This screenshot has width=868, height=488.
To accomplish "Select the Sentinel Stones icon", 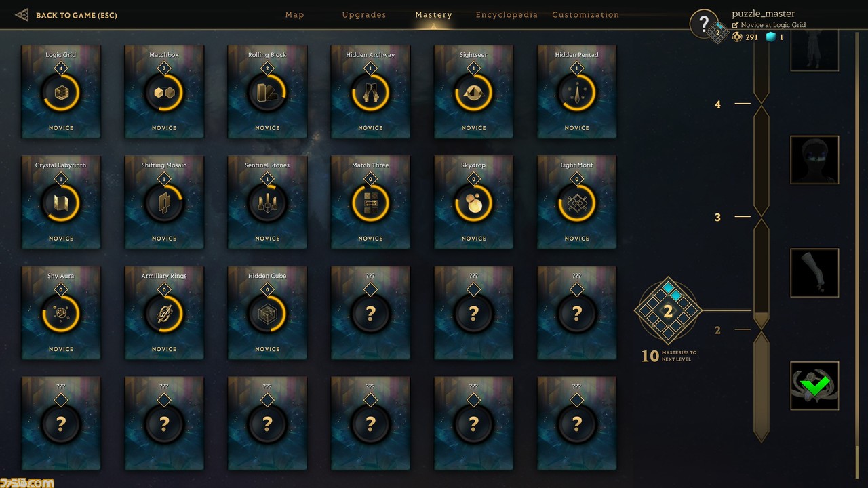I will 267,203.
